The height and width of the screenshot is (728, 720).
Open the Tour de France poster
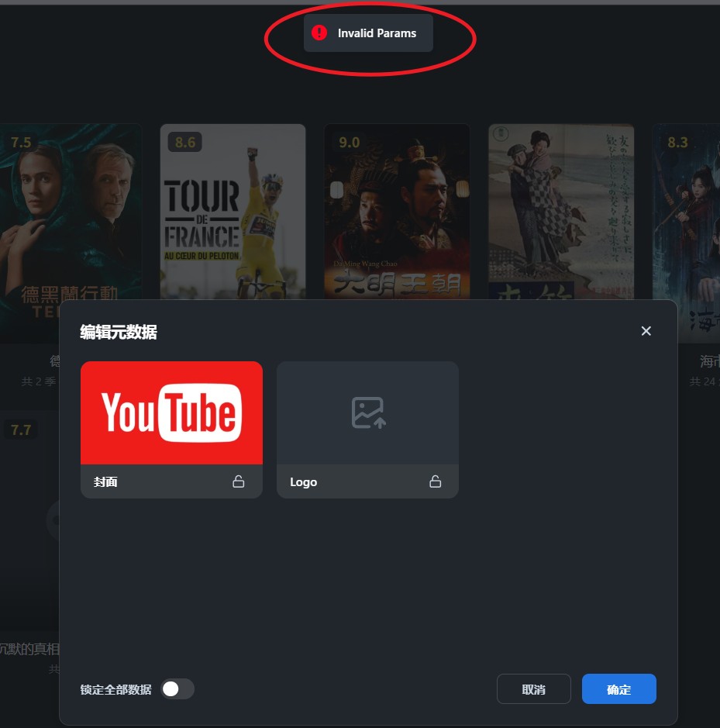233,212
